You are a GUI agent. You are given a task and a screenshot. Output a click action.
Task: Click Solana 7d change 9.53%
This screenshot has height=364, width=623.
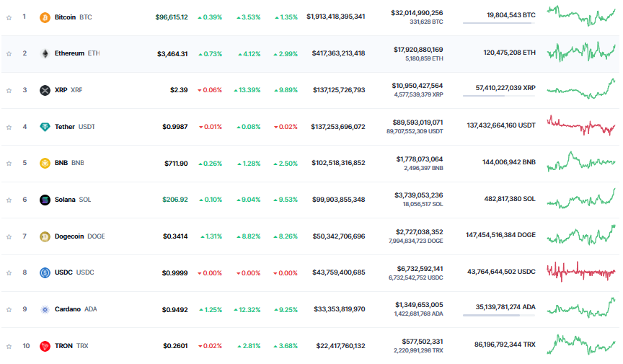[286, 200]
